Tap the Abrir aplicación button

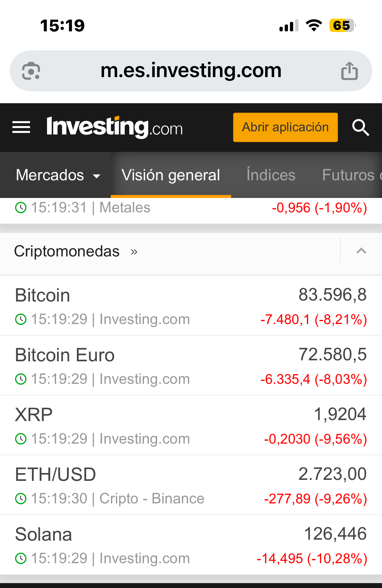coord(285,127)
